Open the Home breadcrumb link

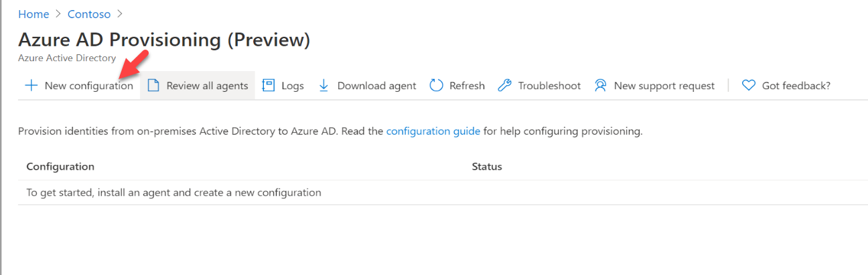pos(33,14)
